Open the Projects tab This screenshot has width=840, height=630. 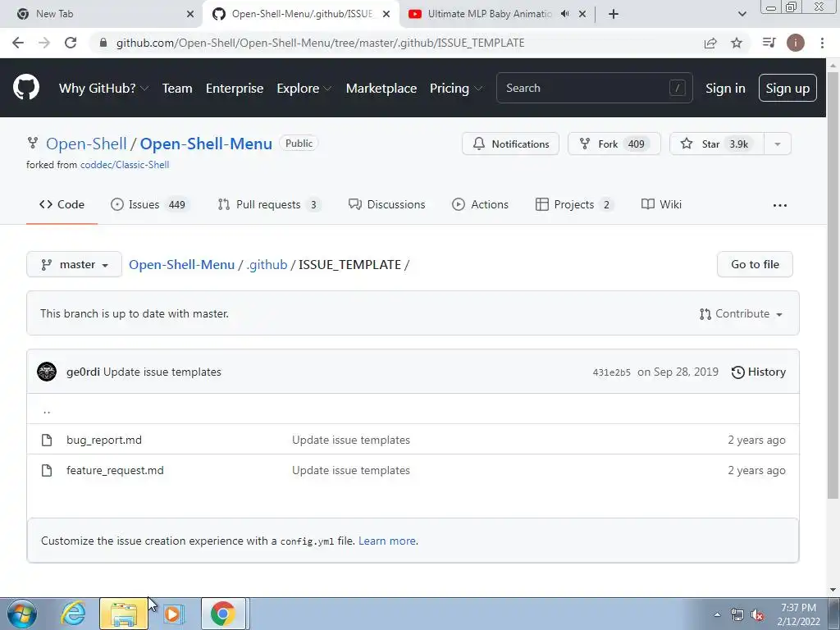tap(574, 204)
